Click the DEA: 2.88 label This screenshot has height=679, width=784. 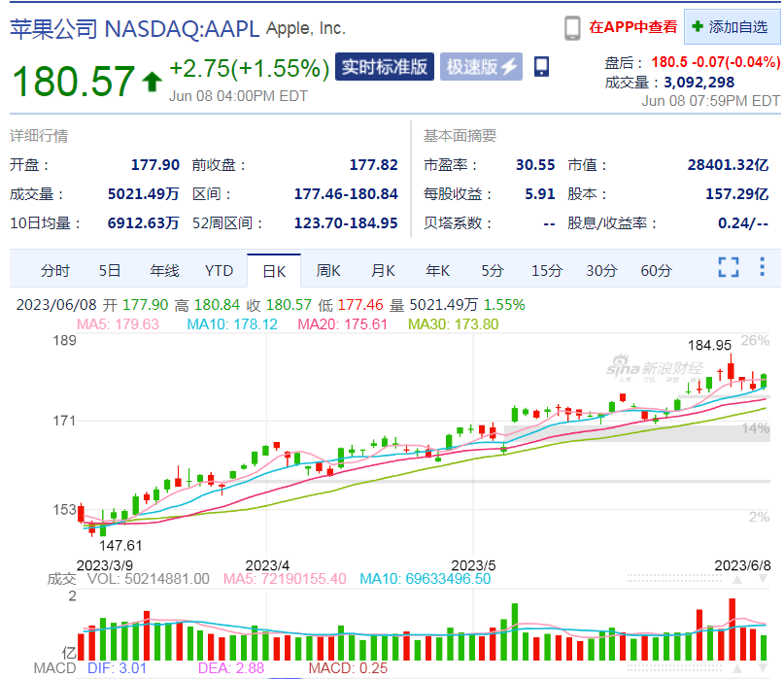[231, 668]
